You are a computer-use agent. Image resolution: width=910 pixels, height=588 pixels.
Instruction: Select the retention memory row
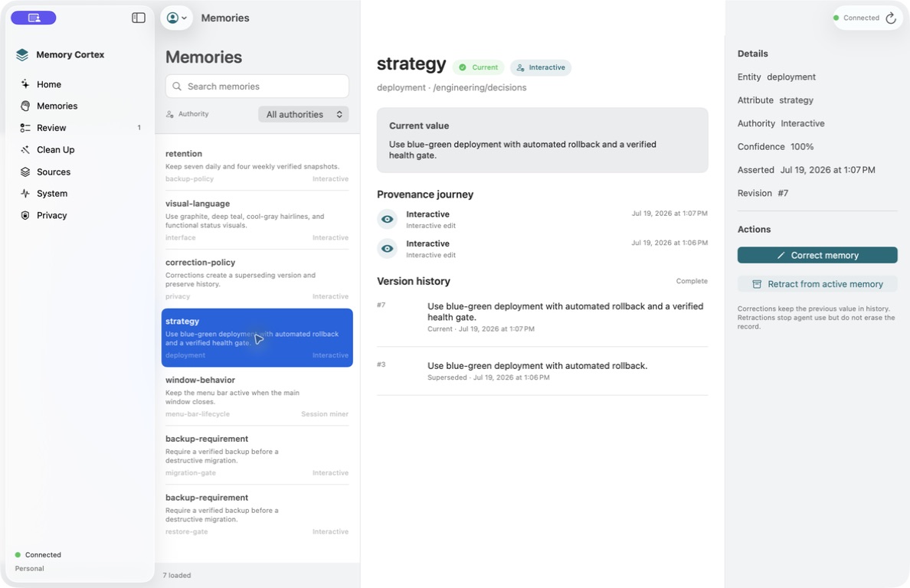pyautogui.click(x=257, y=166)
